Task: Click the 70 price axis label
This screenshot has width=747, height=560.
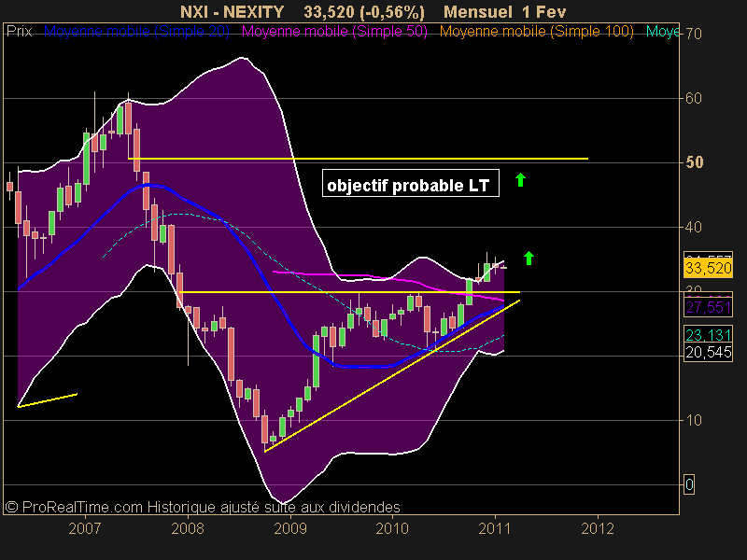Action: (x=694, y=35)
